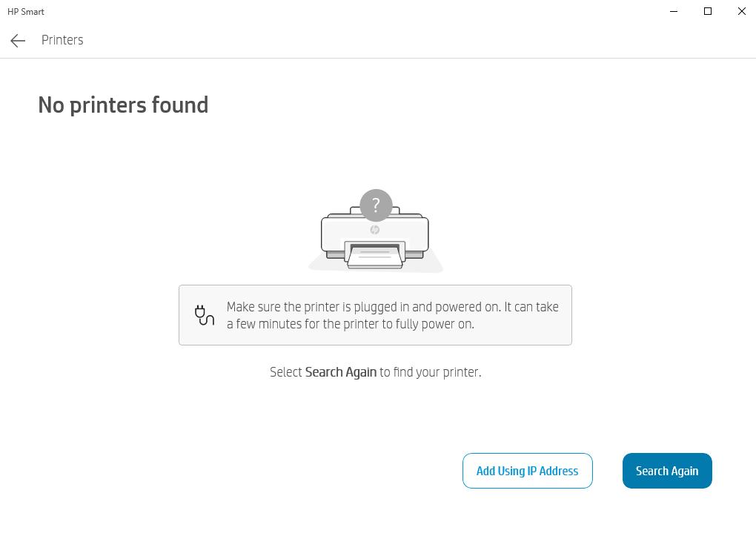Click 'a few minutes' tip text line

[x=351, y=324]
